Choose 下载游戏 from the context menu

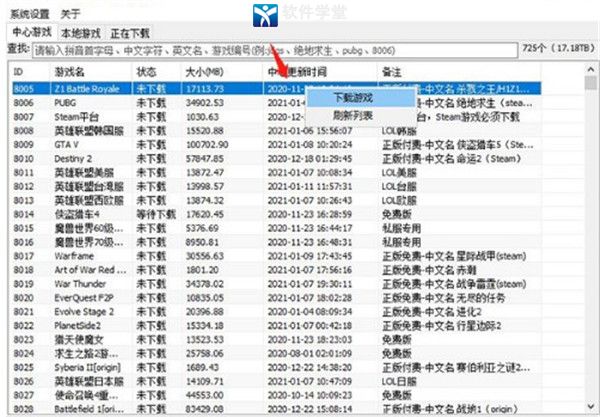(x=360, y=98)
